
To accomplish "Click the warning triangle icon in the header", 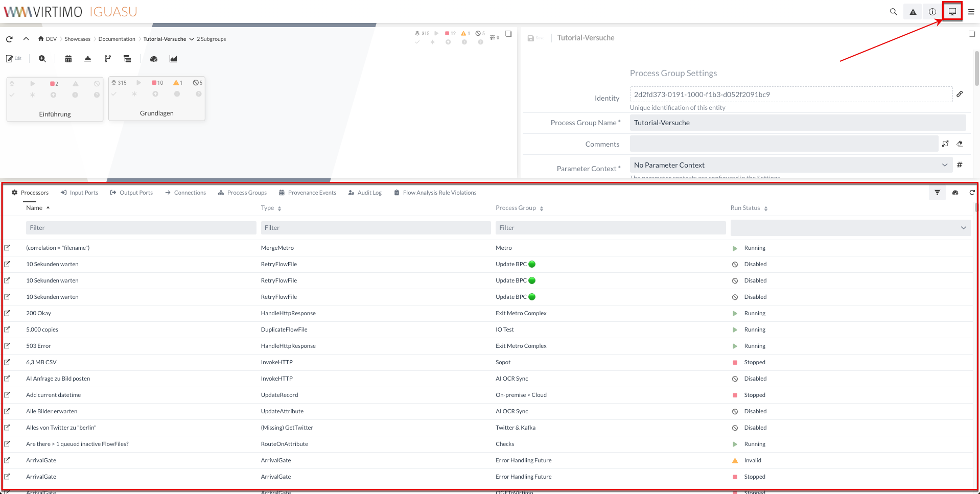I will tap(913, 12).
